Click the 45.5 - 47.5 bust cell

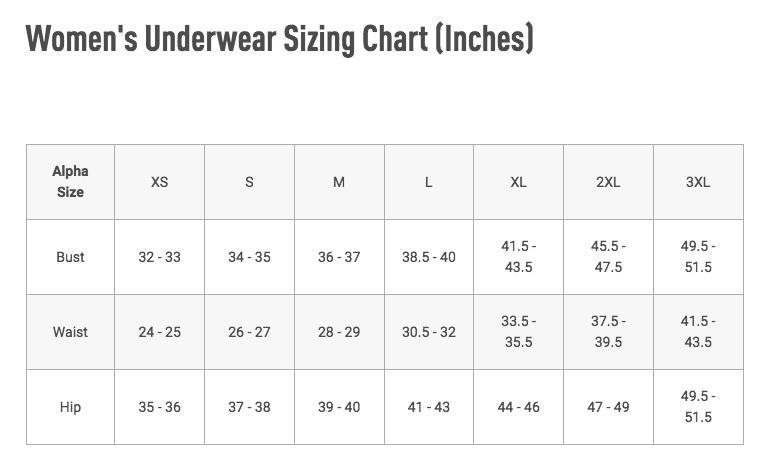pyautogui.click(x=608, y=257)
